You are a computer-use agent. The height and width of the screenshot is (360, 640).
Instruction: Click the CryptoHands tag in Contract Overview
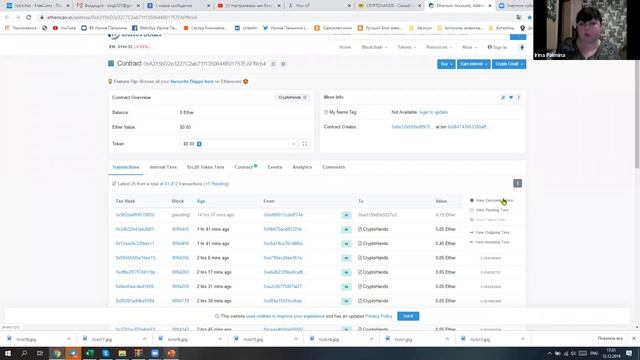[x=292, y=98]
